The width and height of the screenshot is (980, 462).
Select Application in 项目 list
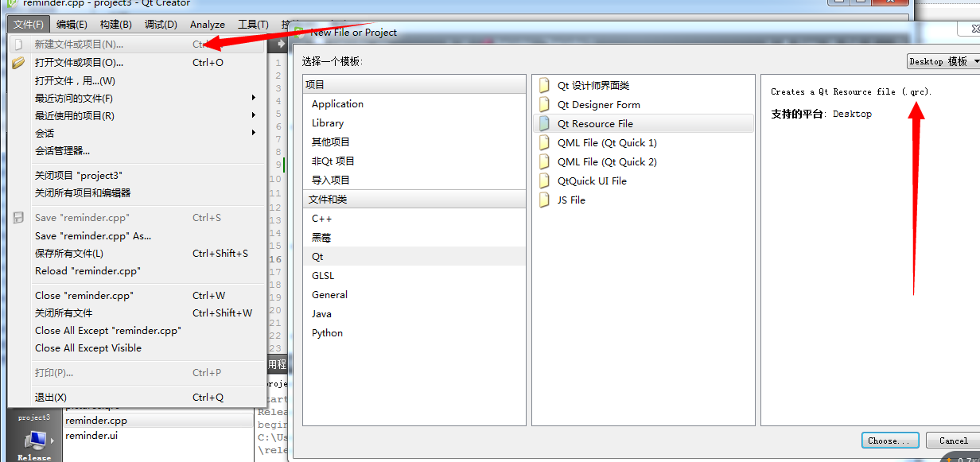point(414,104)
